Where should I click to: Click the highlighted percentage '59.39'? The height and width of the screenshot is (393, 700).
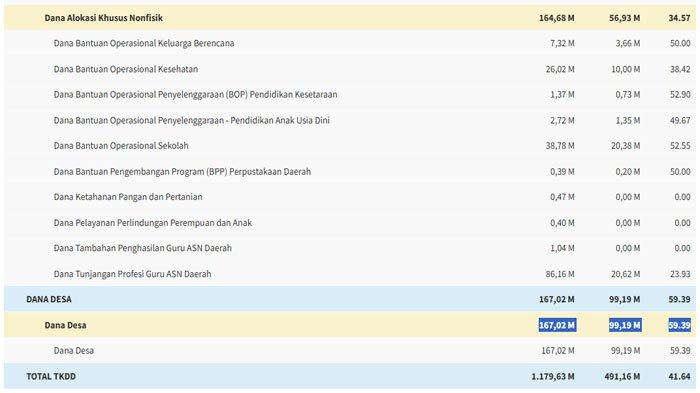pyautogui.click(x=679, y=325)
